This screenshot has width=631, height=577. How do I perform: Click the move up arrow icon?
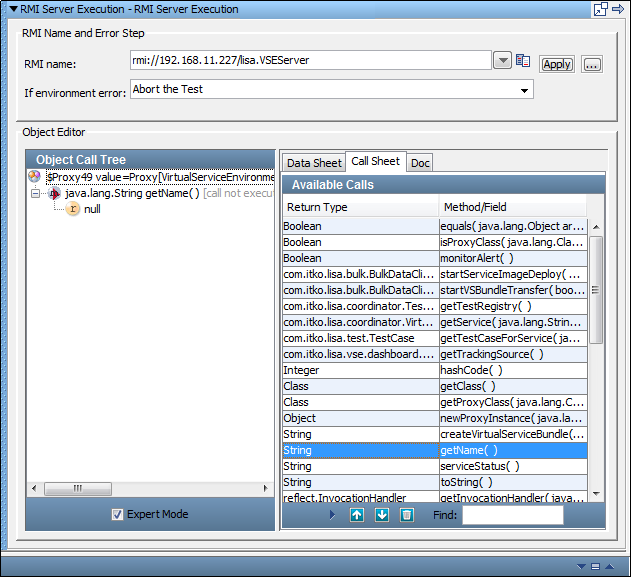click(x=357, y=515)
